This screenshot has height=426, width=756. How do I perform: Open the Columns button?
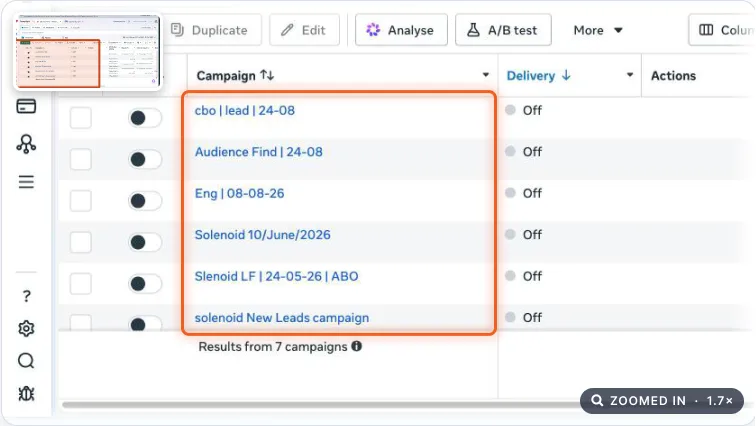tap(722, 30)
